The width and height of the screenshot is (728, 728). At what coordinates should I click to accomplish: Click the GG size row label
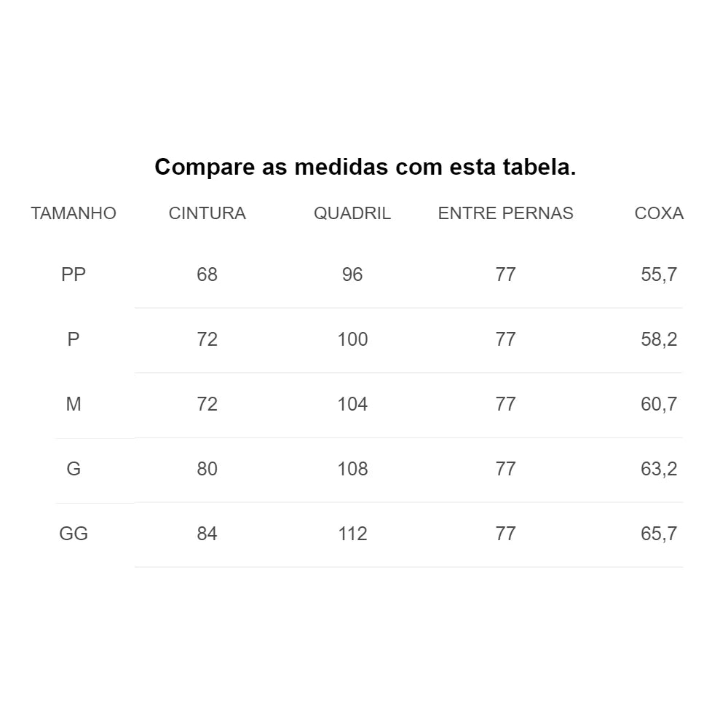[x=74, y=534]
